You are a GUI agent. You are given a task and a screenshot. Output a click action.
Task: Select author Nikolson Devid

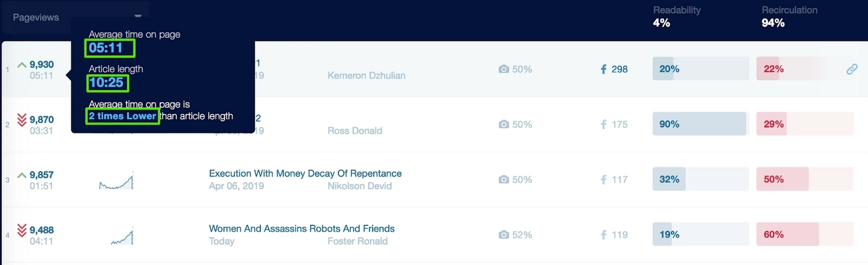[360, 186]
